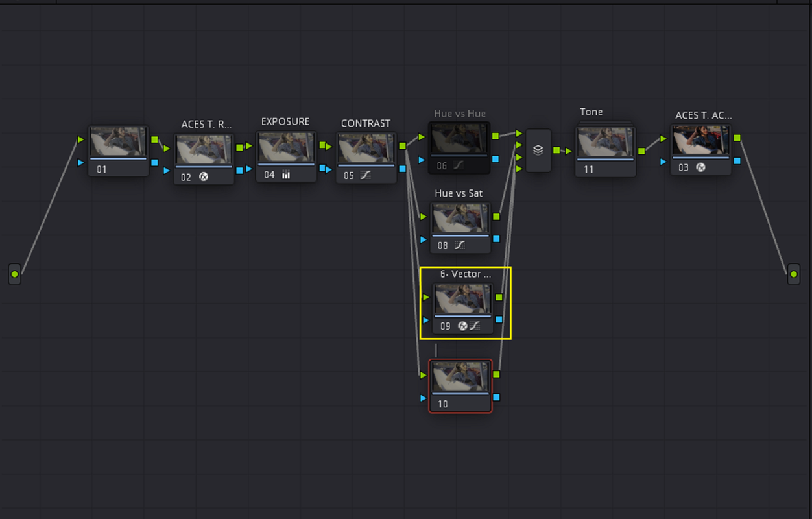
Task: Click the Layer Mixer green output connector
Action: click(556, 150)
